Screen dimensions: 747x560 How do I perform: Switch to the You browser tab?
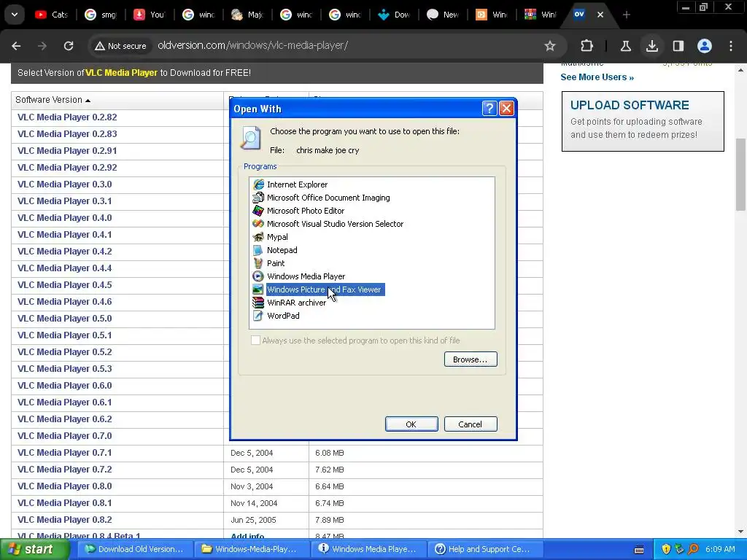150,15
